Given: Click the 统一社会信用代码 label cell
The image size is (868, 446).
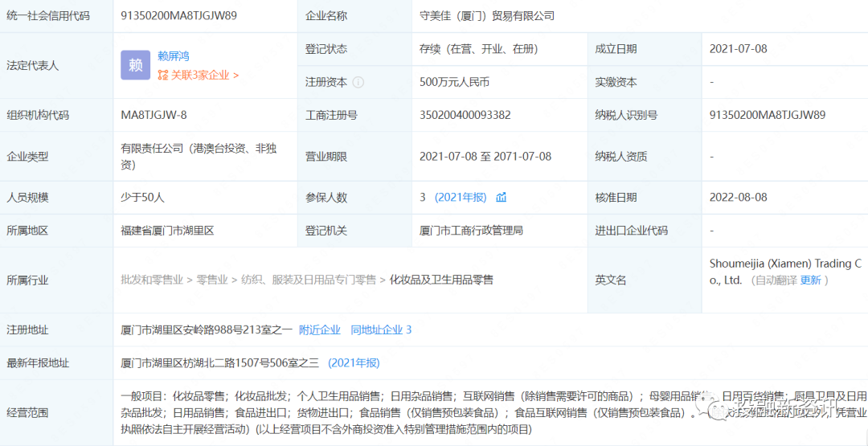Looking at the screenshot, I should 56,16.
